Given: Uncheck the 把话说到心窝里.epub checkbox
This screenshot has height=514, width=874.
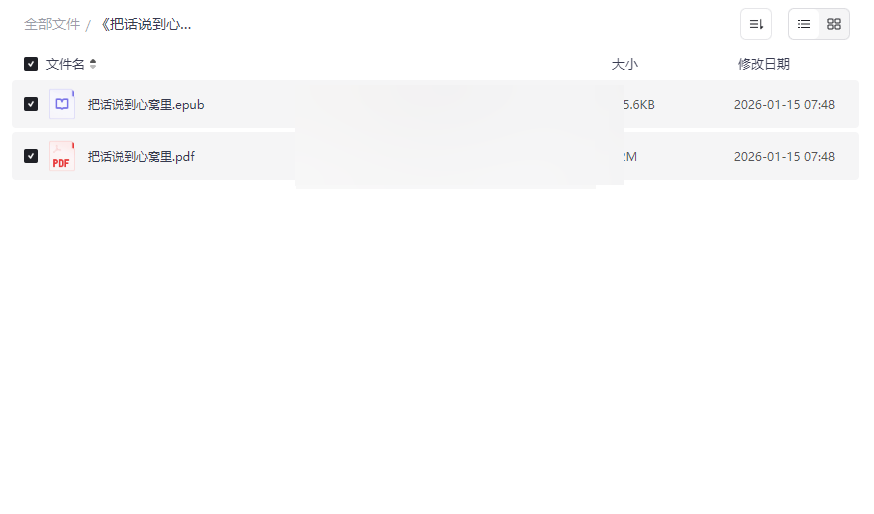Looking at the screenshot, I should [31, 104].
